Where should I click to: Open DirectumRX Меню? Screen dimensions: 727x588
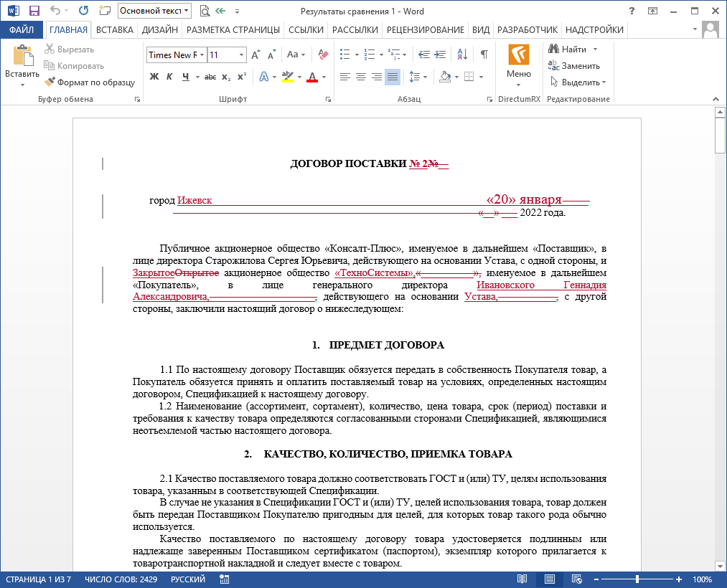518,65
